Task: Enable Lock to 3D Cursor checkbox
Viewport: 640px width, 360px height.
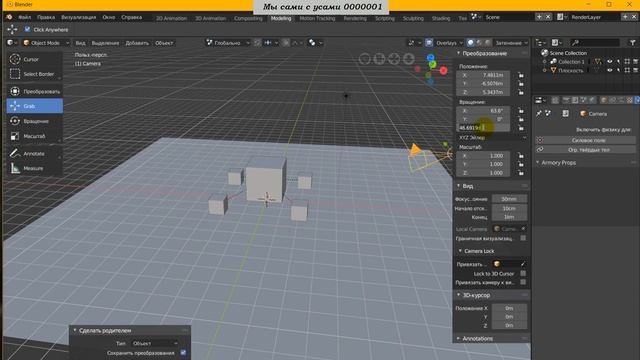Action: pyautogui.click(x=523, y=273)
